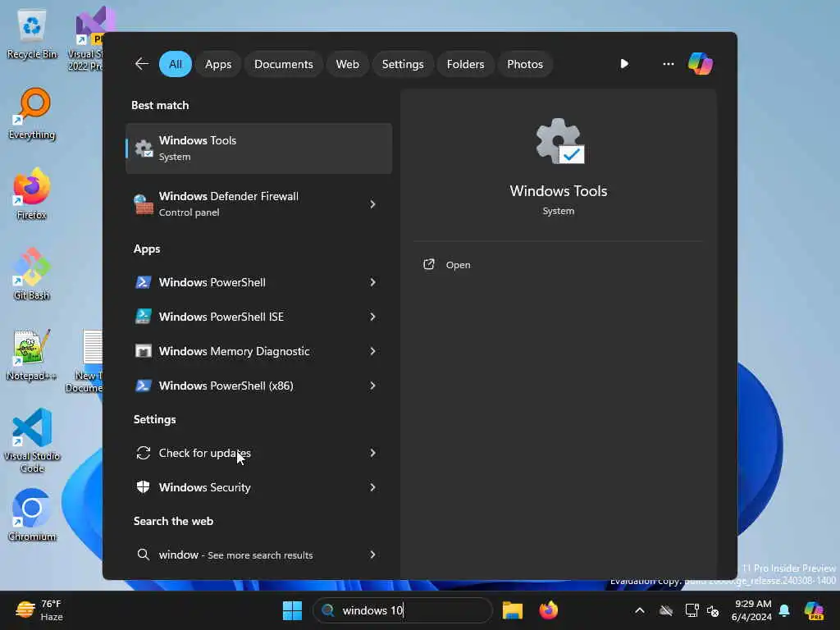840x630 pixels.
Task: Show hidden system tray icons
Action: tap(640, 610)
